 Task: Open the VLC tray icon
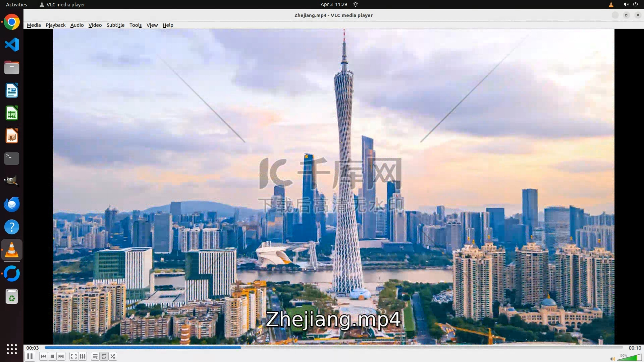(611, 4)
